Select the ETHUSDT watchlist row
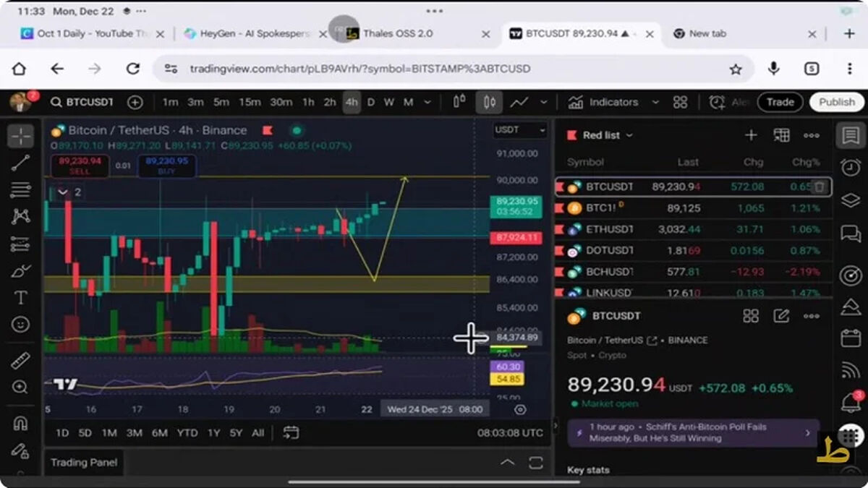The image size is (868, 488). coord(693,229)
